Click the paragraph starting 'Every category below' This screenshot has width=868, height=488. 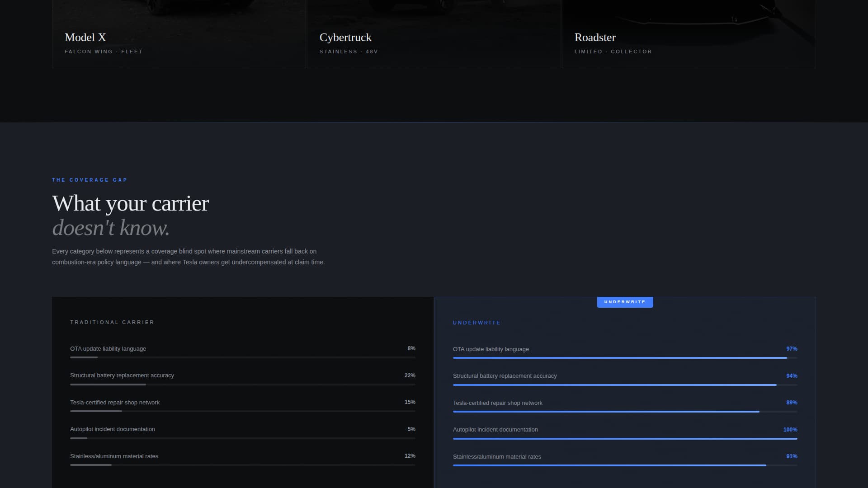pos(189,257)
